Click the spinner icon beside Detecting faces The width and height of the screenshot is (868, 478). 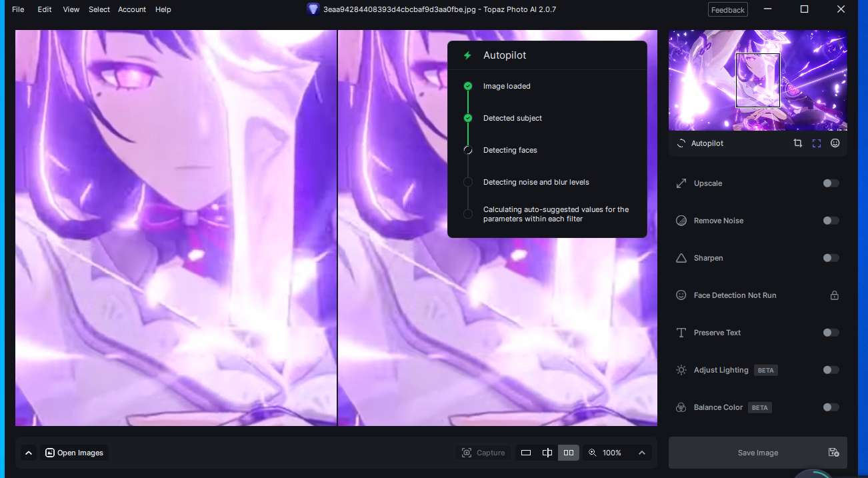tap(468, 150)
